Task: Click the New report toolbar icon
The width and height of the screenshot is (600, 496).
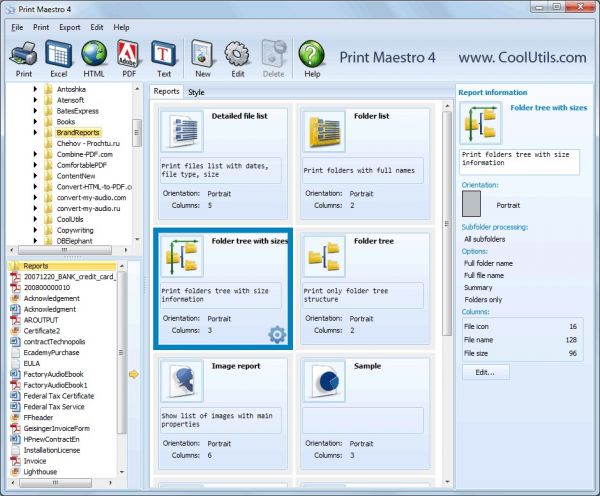Action: pos(203,58)
